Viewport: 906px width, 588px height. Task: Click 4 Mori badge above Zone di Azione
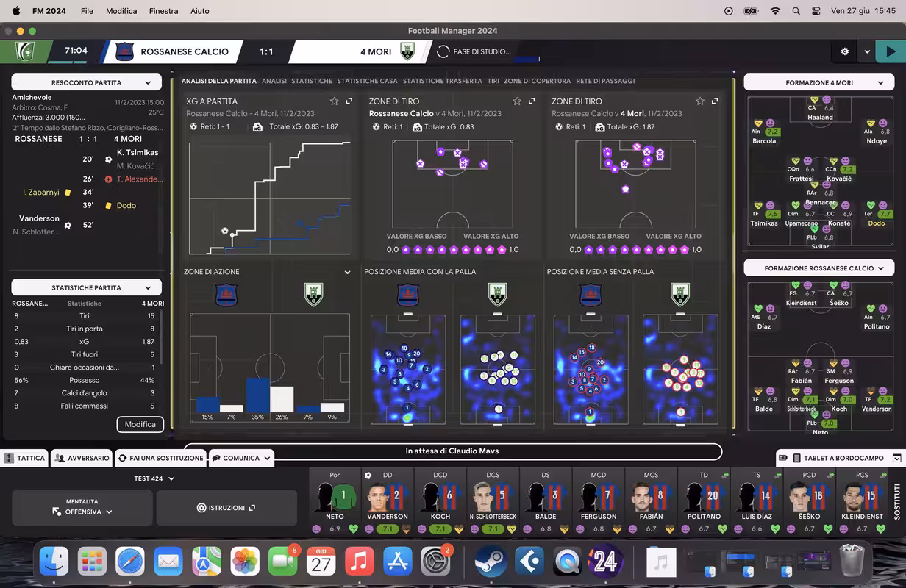(x=314, y=295)
